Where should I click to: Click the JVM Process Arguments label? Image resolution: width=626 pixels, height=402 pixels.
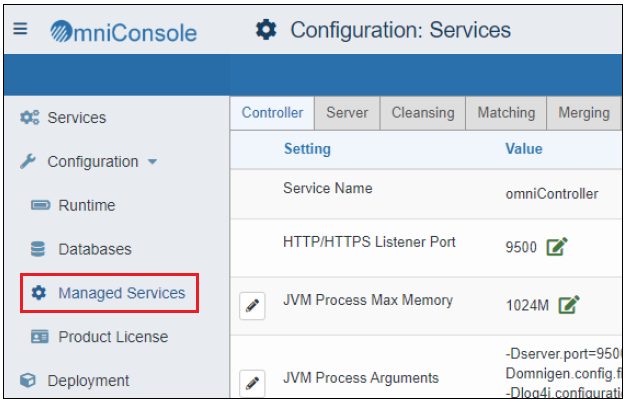point(361,378)
